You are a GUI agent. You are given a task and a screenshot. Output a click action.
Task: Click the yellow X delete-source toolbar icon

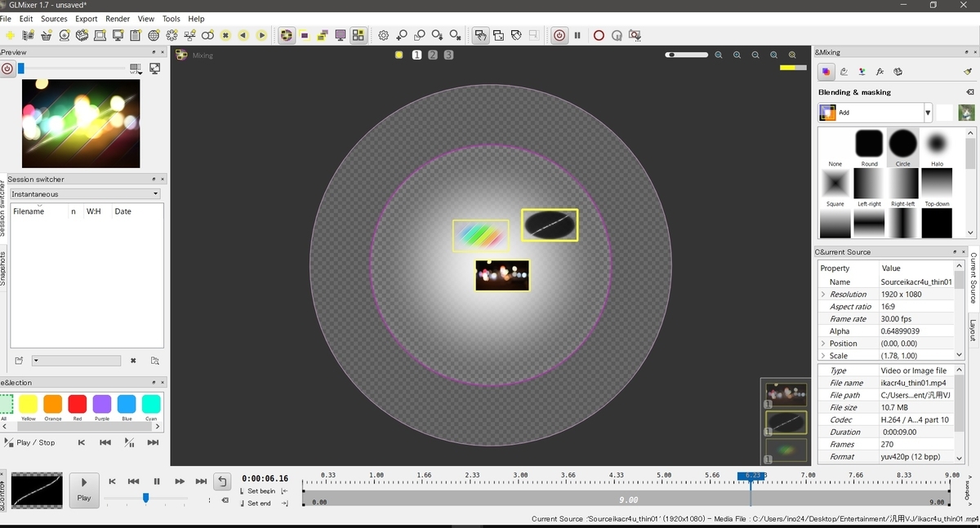(226, 35)
